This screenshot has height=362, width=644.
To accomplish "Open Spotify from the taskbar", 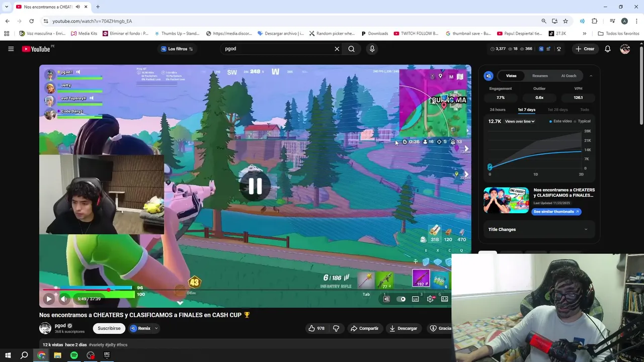I will click(74, 355).
